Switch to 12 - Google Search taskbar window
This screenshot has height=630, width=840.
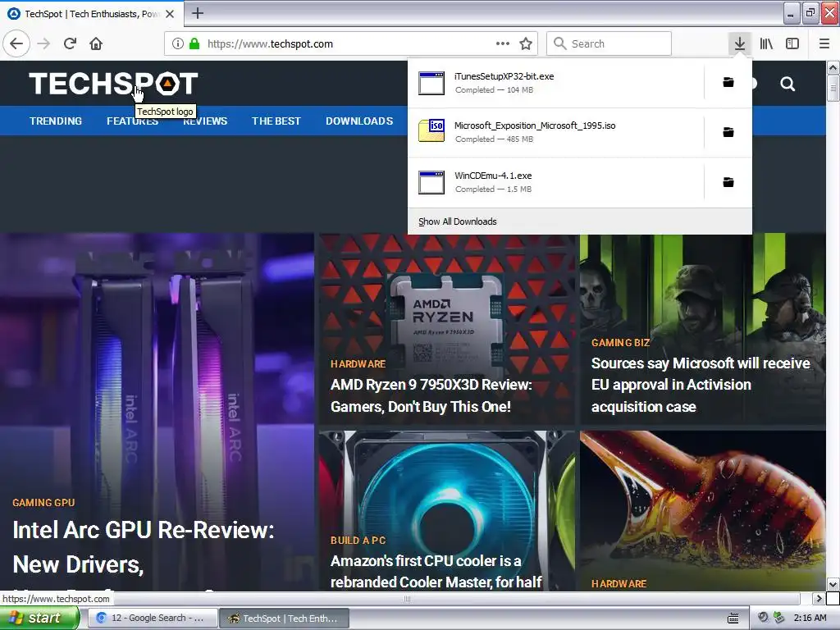click(152, 619)
